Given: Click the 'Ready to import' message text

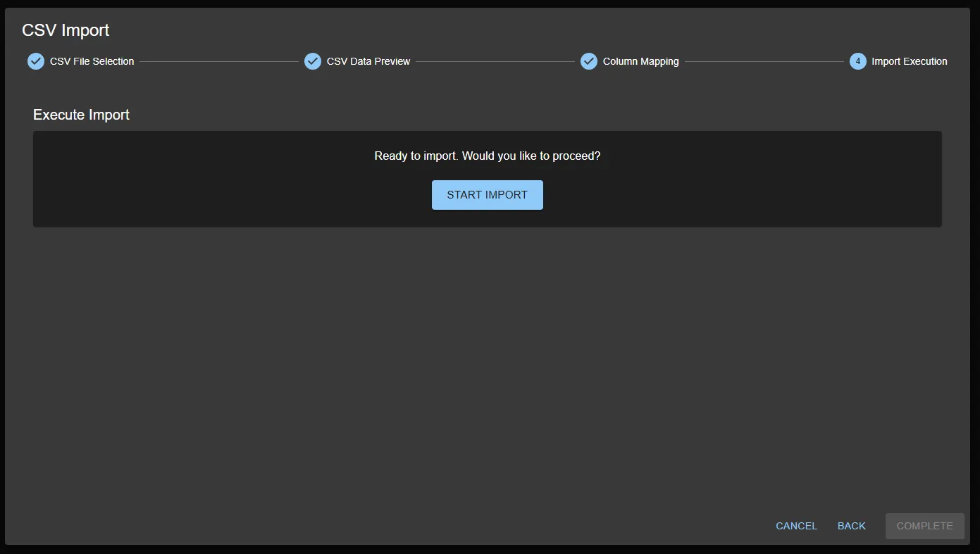Looking at the screenshot, I should coord(487,156).
